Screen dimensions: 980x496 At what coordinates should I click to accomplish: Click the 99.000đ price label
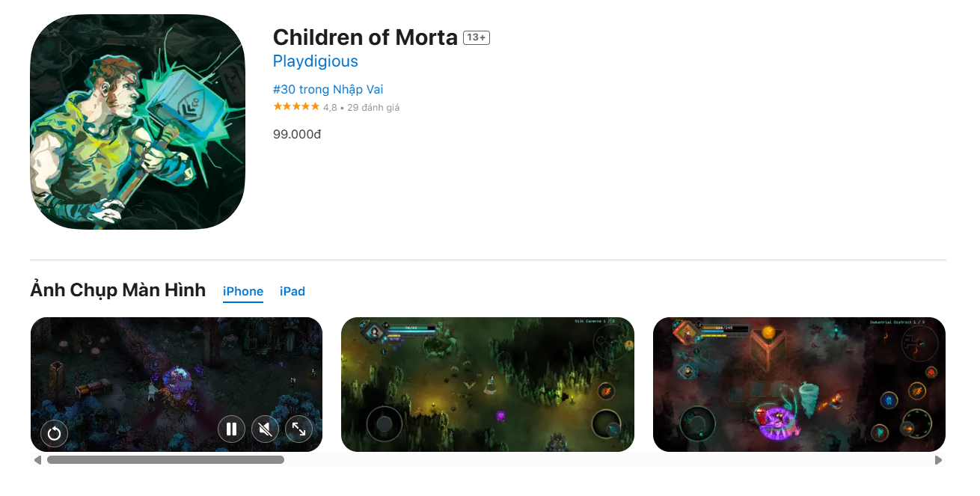[x=297, y=135]
